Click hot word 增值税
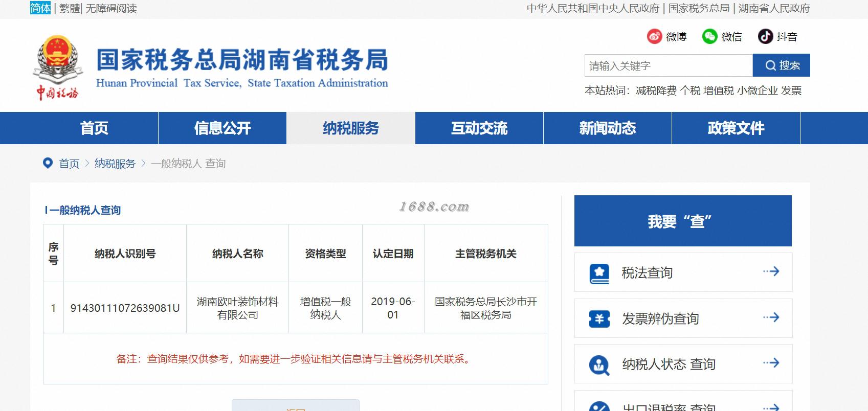868x411 pixels. pos(718,90)
